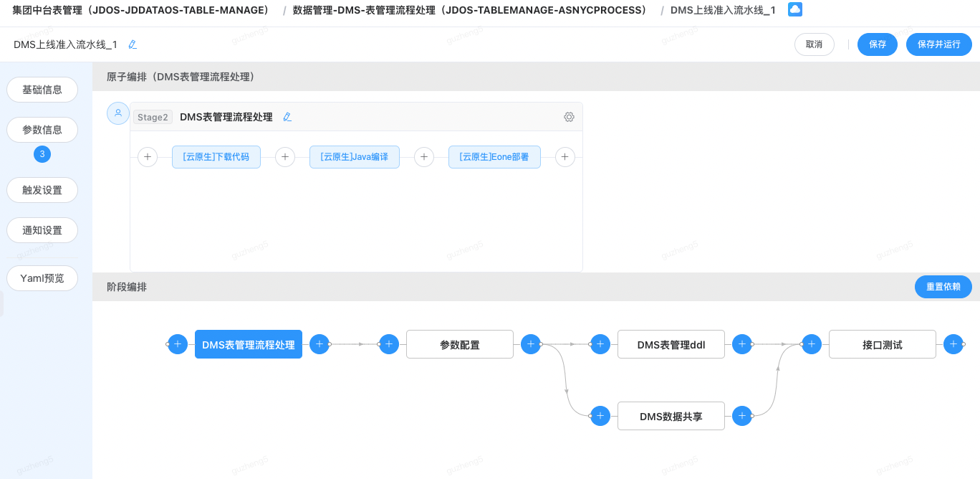Collapse left sidebar via edge handle

1,303
